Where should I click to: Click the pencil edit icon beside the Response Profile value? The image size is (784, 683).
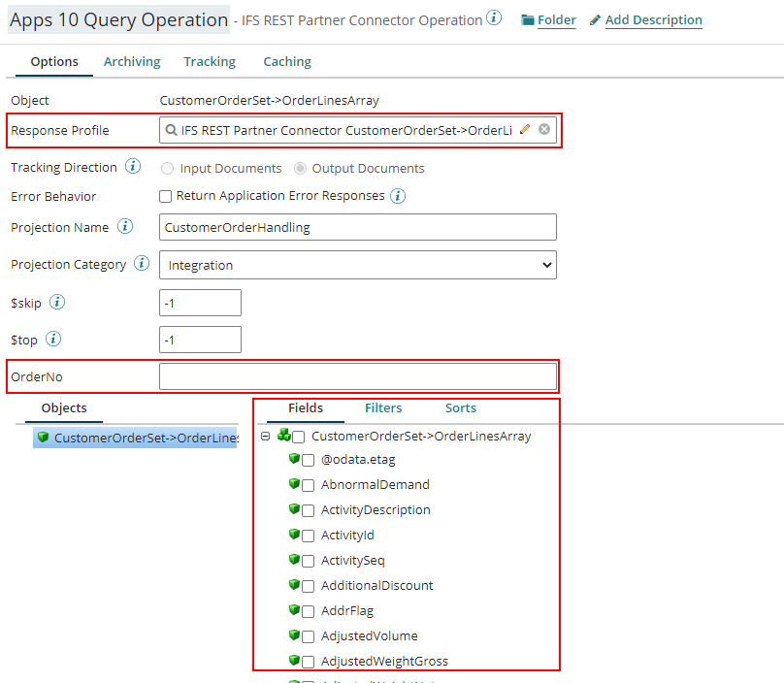tap(525, 130)
